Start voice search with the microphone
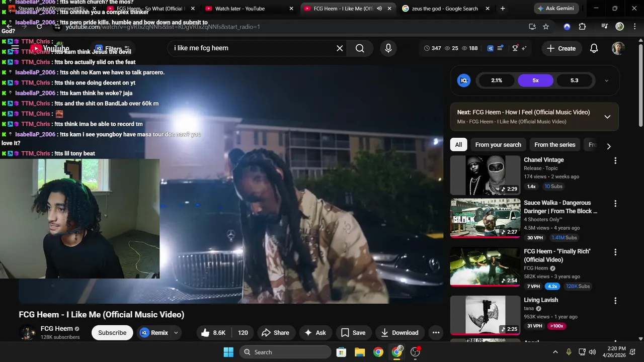The height and width of the screenshot is (362, 644). (x=388, y=48)
